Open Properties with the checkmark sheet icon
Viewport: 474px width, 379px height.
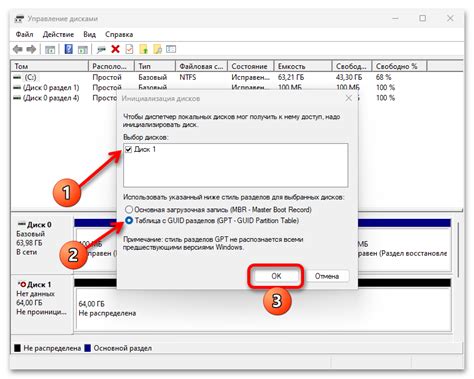[129, 49]
